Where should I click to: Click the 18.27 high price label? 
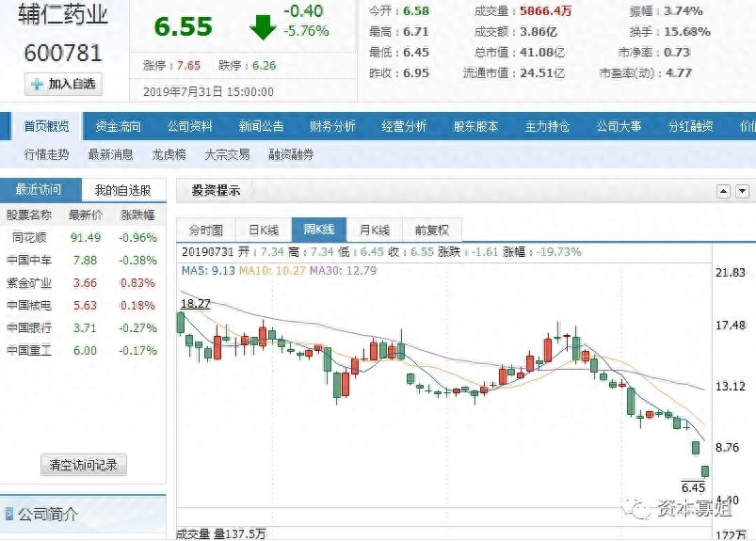[x=195, y=304]
